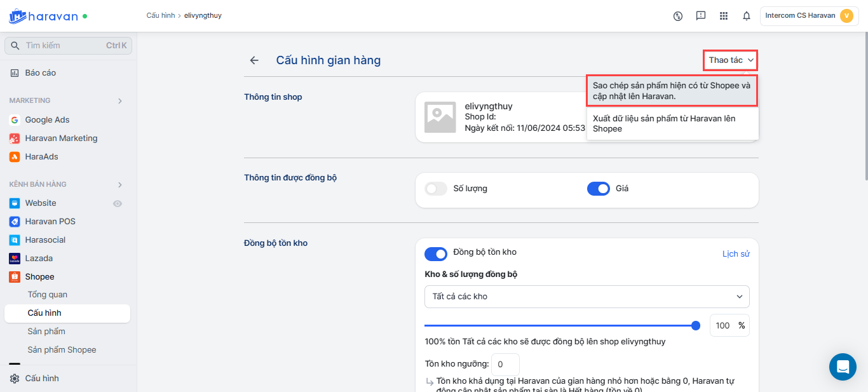Screen dimensions: 868x392
Task: Open the Intercom chat bubble
Action: coord(843,367)
